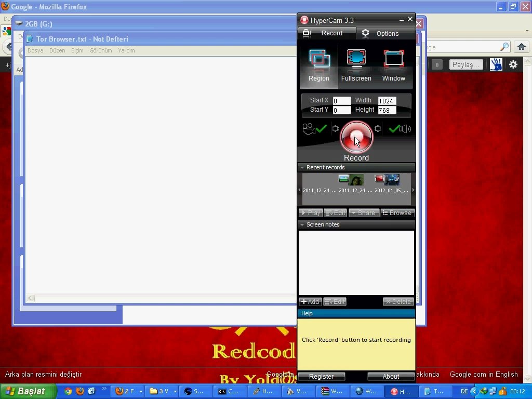Image resolution: width=532 pixels, height=399 pixels.
Task: Click Browse to open the recordings folder
Action: click(x=397, y=212)
